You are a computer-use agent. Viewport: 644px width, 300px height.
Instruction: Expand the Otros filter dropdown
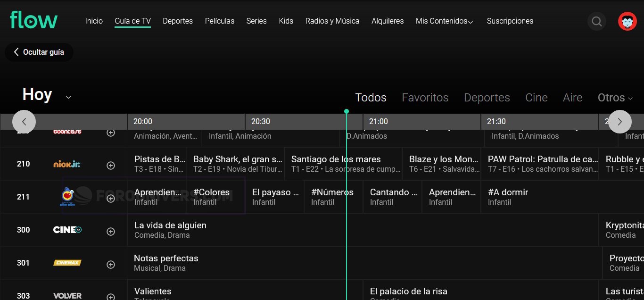(x=615, y=98)
